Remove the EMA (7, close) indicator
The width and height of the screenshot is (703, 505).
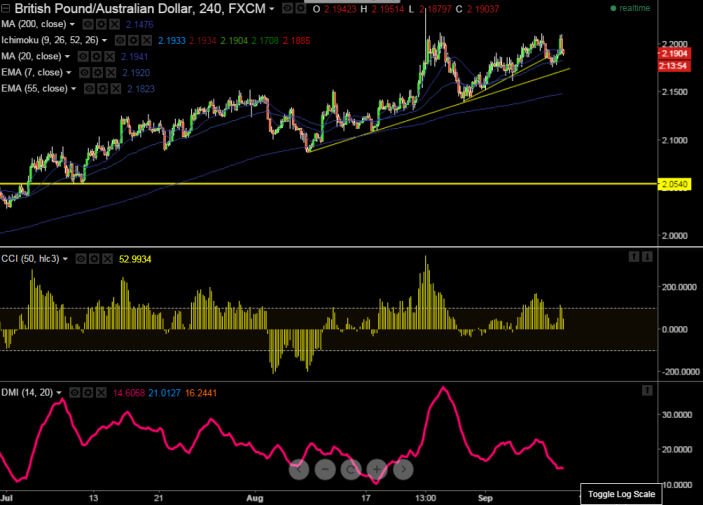(x=111, y=73)
